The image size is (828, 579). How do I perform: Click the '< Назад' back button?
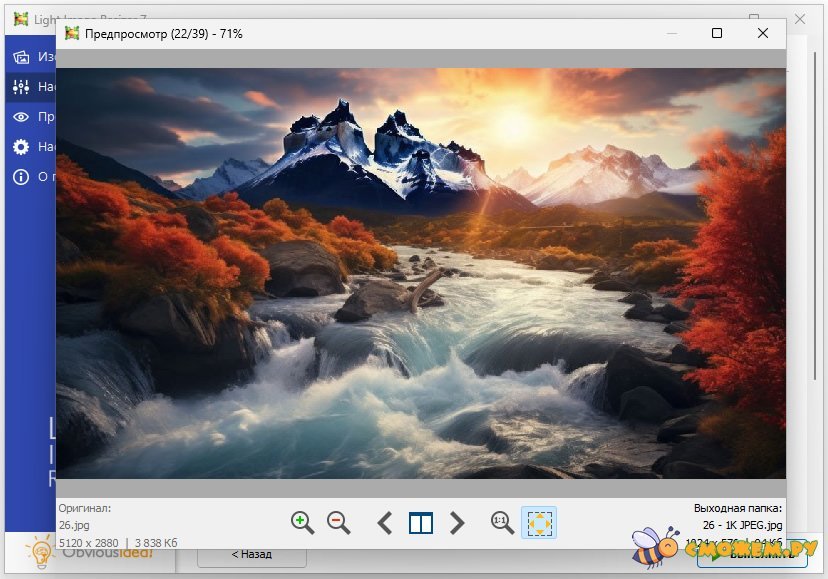click(251, 554)
